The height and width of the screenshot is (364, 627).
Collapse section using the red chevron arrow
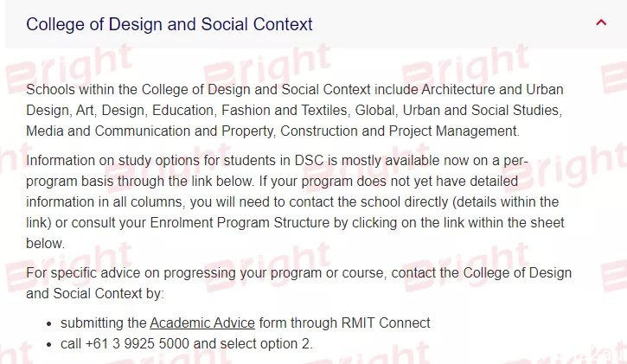click(x=601, y=22)
